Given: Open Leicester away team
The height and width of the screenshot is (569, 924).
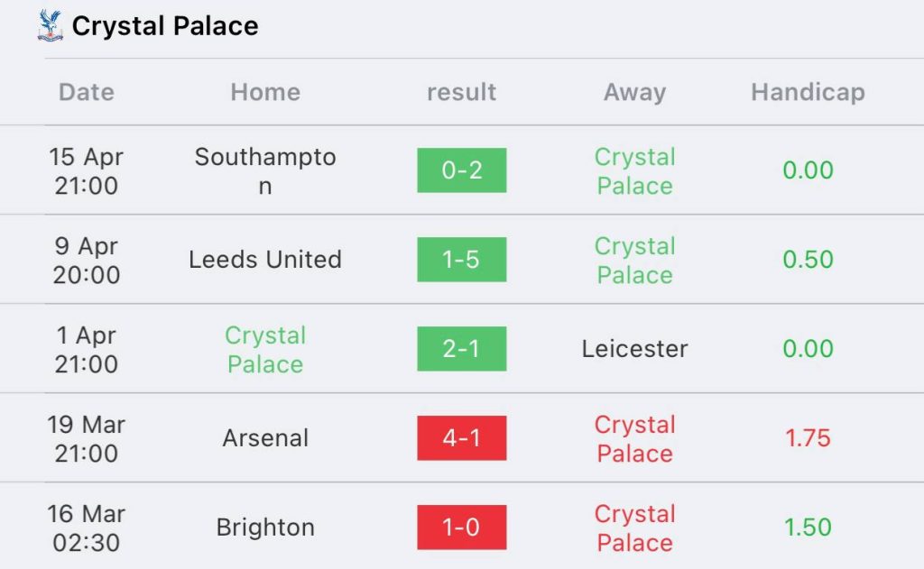Looking at the screenshot, I should click(634, 349).
